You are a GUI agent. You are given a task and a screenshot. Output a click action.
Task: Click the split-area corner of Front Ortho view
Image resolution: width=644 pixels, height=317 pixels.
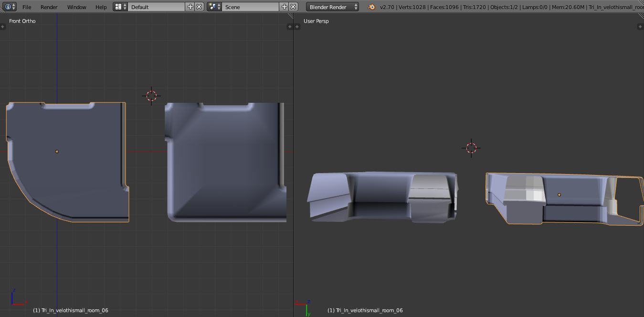click(x=291, y=16)
